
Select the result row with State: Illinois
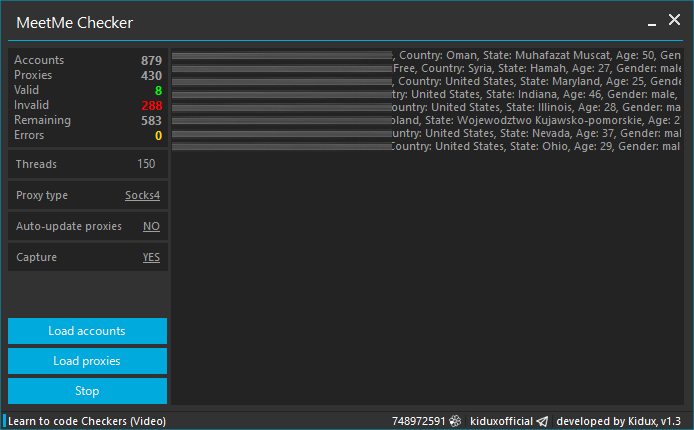click(x=427, y=107)
